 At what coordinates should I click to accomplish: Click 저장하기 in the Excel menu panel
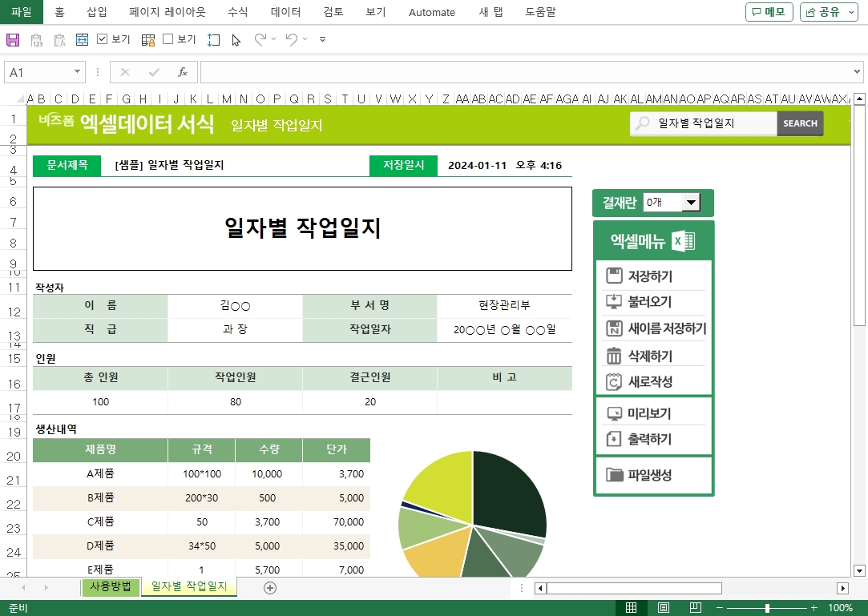(x=649, y=276)
